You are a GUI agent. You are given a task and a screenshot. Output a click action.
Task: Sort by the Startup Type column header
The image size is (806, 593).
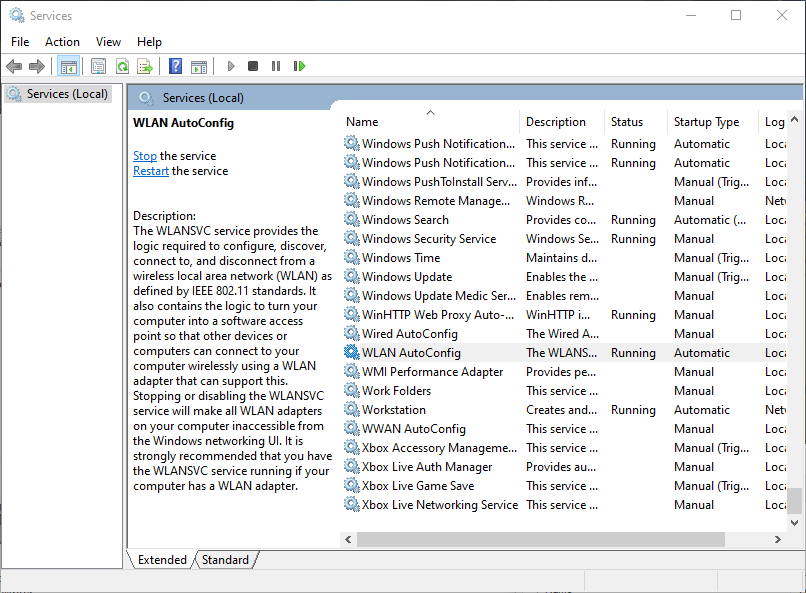pyautogui.click(x=706, y=122)
